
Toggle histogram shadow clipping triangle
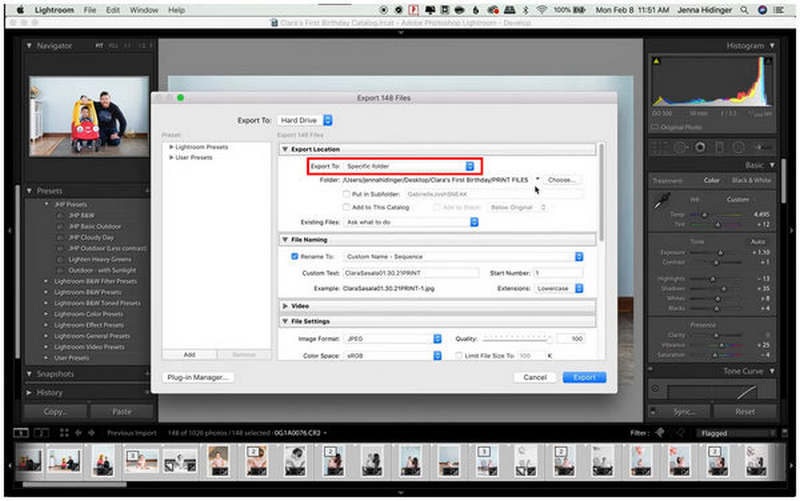657,61
